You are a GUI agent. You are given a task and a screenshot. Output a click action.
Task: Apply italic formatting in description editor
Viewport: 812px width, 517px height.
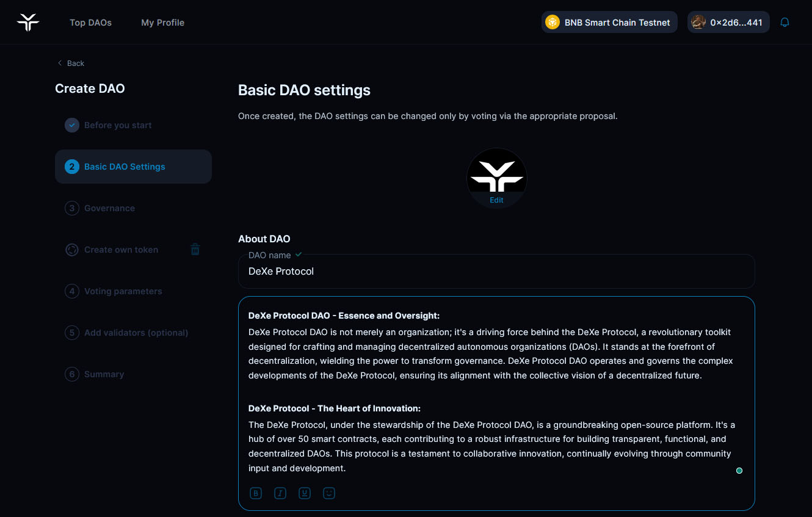[x=280, y=493]
